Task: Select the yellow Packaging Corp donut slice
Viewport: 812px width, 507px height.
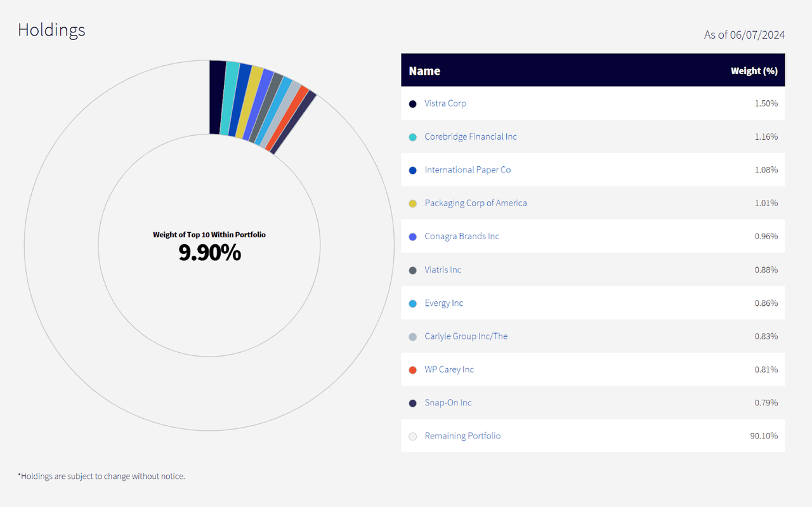Action: click(x=249, y=103)
